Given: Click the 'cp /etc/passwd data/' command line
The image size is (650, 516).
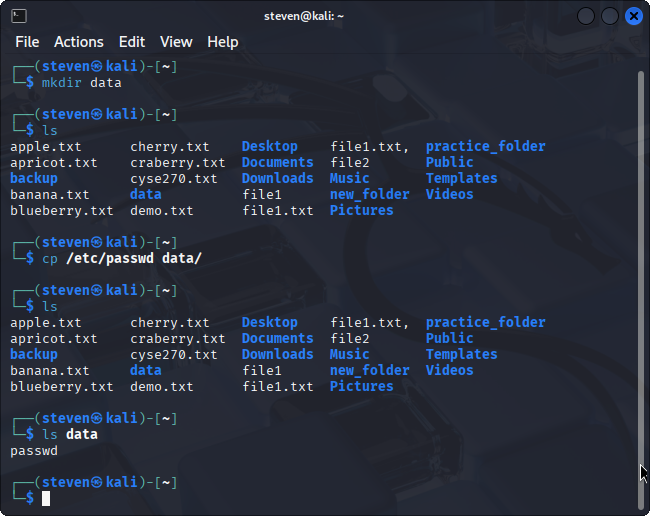Looking at the screenshot, I should point(121,258).
